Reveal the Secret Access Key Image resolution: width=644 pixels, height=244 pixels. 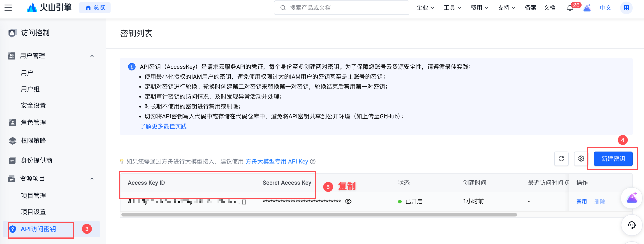pos(348,201)
